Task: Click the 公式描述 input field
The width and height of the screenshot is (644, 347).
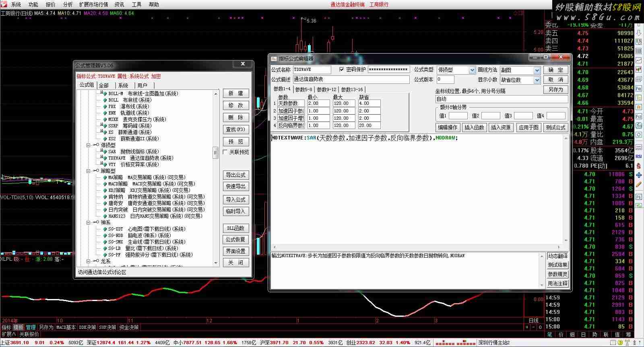Action: click(351, 79)
